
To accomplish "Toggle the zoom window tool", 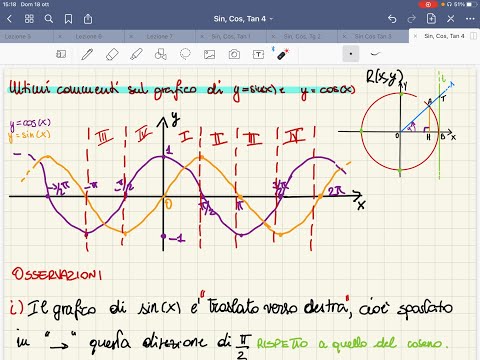I will tap(61, 54).
